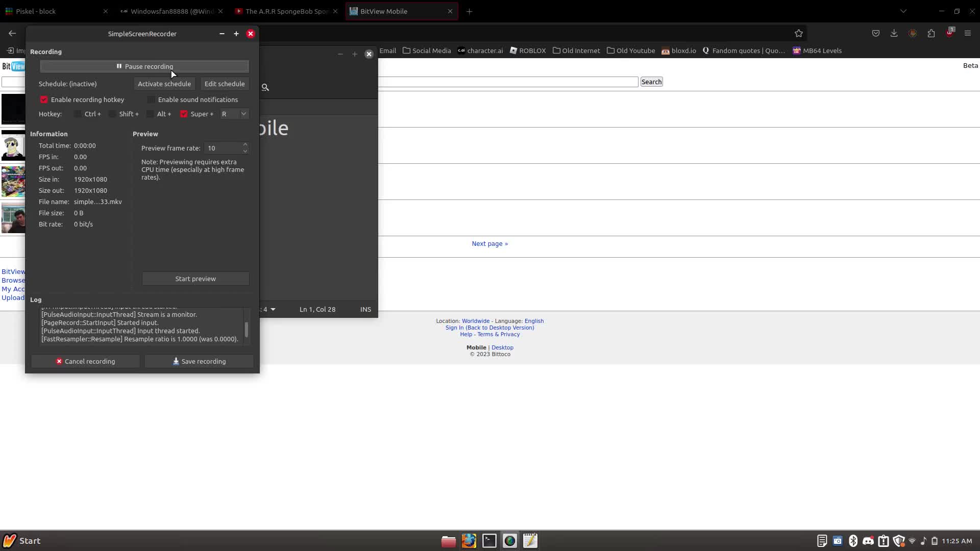Switch to the Windowsfan88888 character.ai tab

(171, 11)
